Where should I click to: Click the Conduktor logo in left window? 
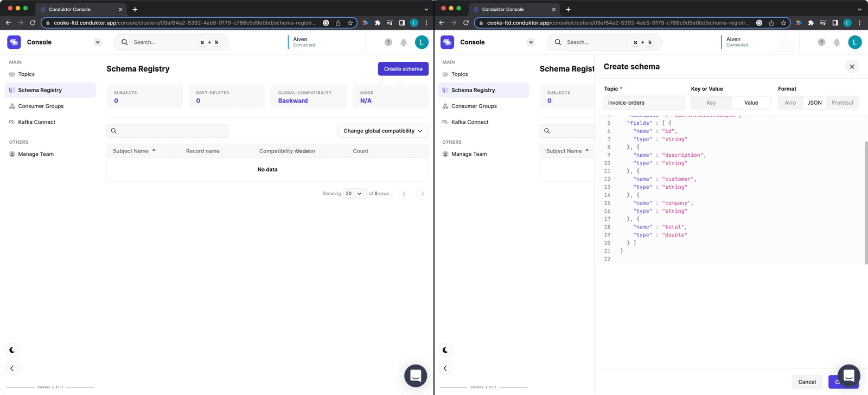click(14, 42)
